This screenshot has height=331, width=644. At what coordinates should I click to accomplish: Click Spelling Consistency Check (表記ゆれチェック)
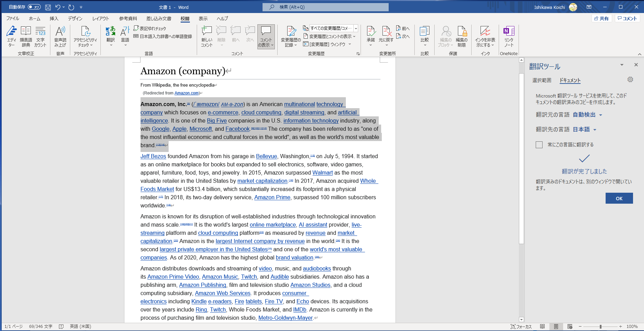click(150, 28)
